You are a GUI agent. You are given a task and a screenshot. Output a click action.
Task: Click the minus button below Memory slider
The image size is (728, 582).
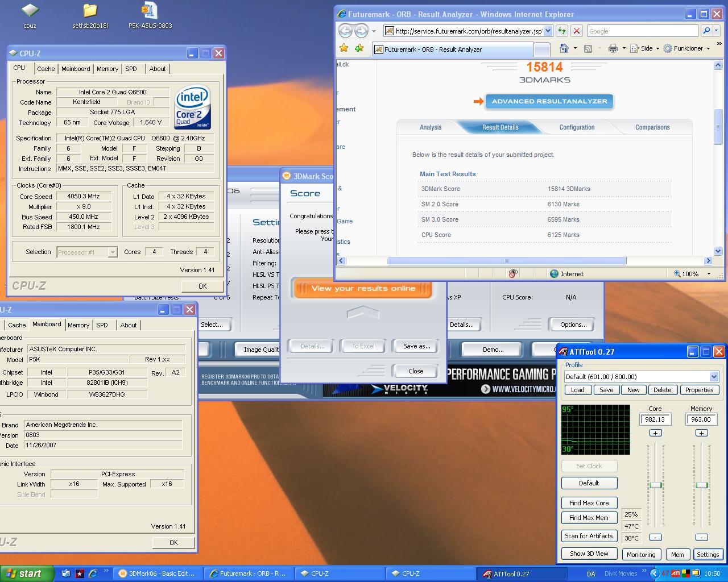pyautogui.click(x=701, y=537)
